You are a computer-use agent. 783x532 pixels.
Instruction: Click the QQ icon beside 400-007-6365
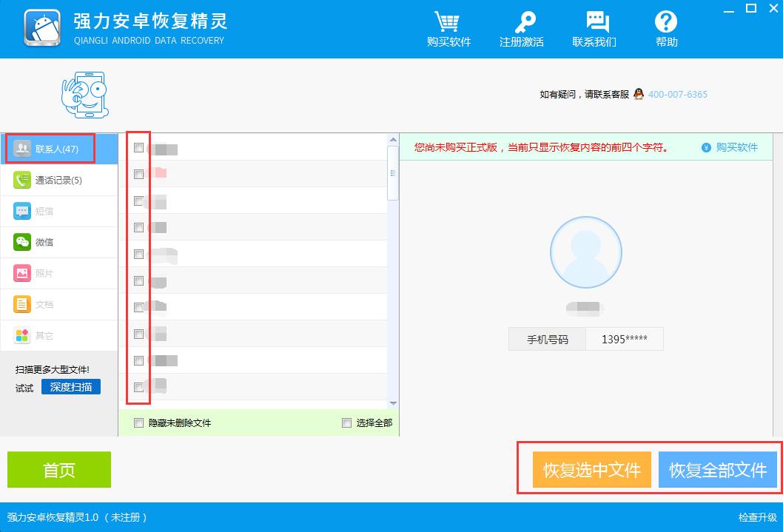coord(638,94)
